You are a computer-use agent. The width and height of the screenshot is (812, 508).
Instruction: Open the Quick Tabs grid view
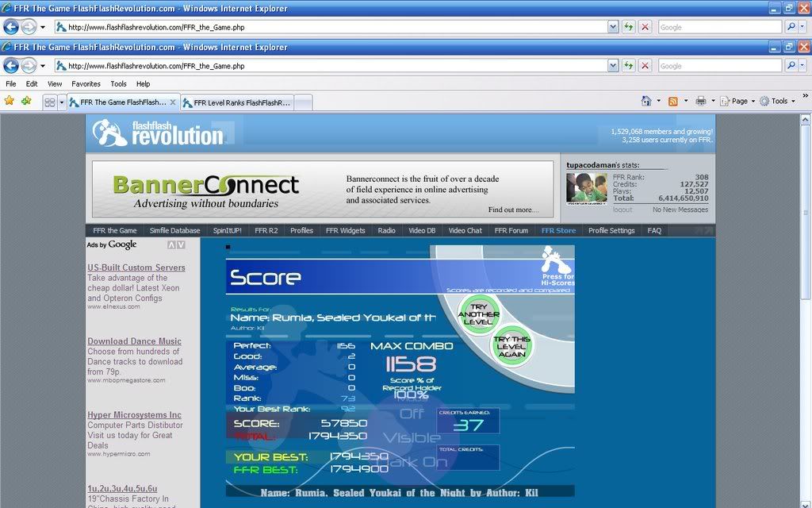[x=49, y=102]
